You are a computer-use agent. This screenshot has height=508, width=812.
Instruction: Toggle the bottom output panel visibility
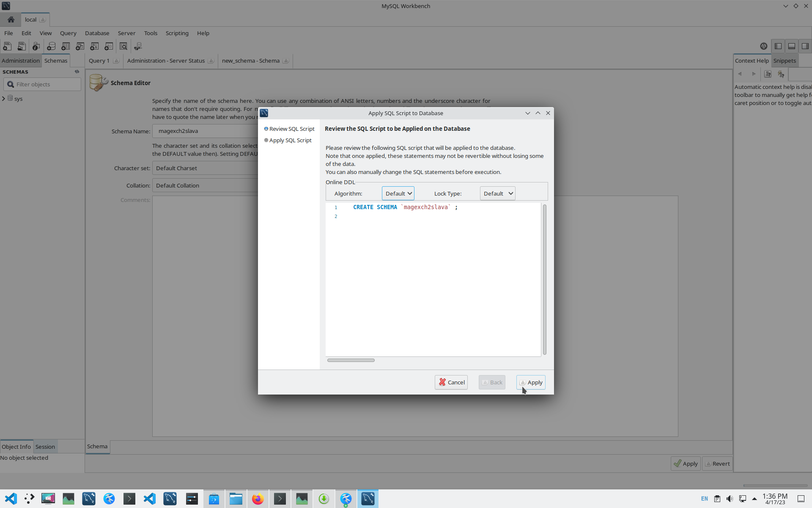point(792,46)
